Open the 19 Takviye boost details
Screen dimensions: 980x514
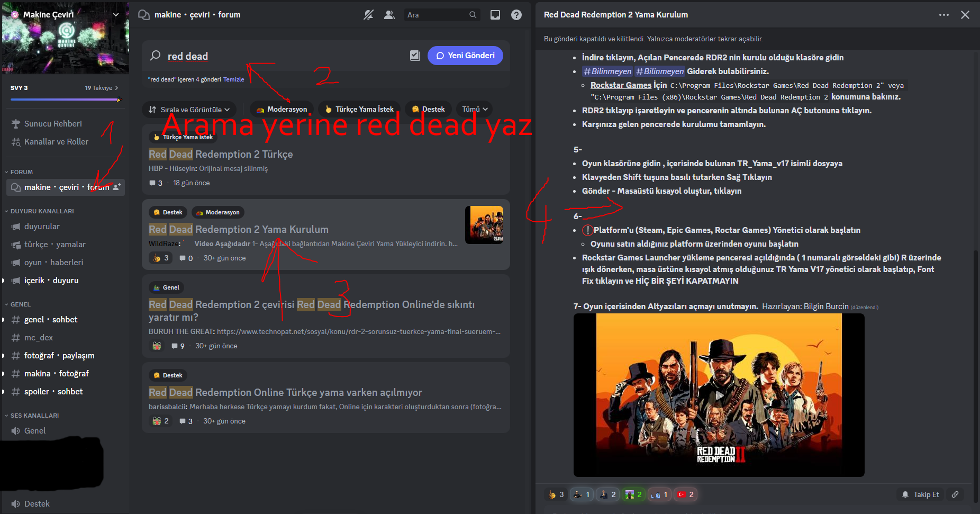pyautogui.click(x=102, y=88)
